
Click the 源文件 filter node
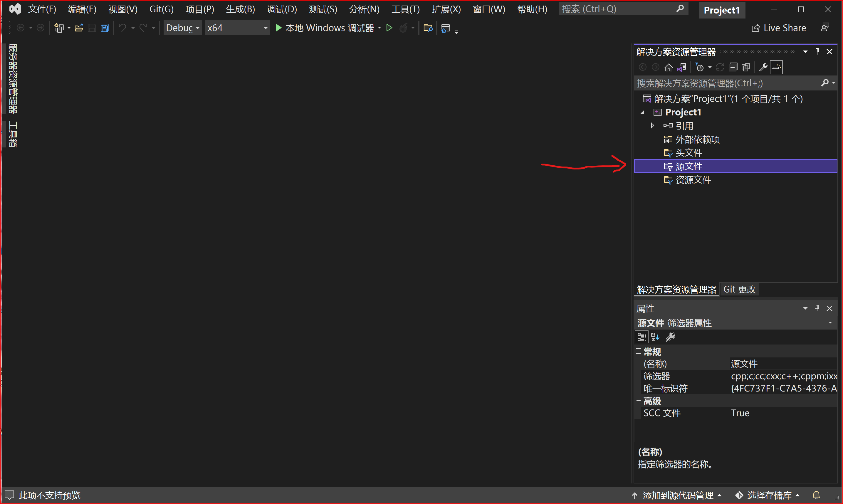(688, 166)
